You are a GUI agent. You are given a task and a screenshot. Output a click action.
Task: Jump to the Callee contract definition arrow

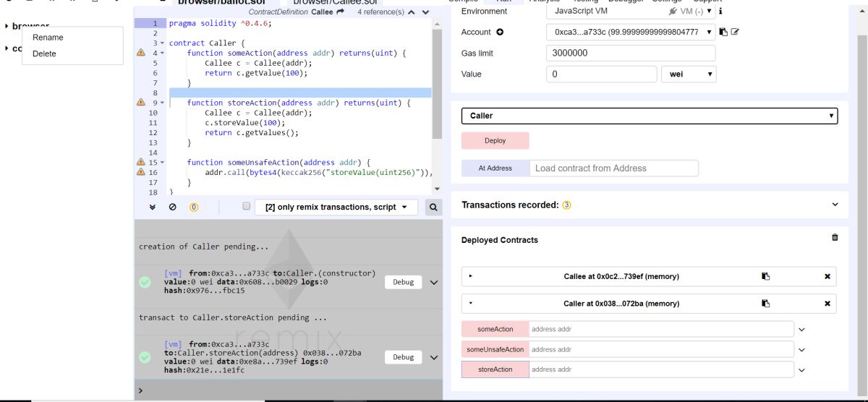341,12
